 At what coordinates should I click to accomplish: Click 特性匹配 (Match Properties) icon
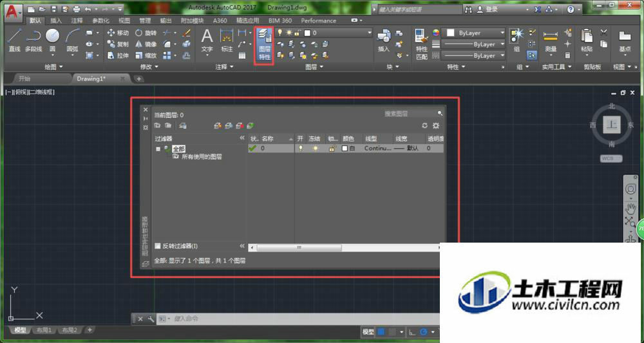421,44
